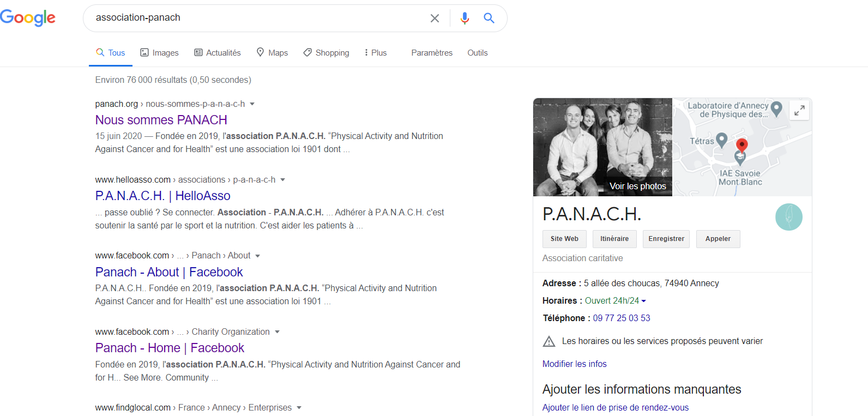Expand the HelloAsso result options arrow

pos(283,180)
